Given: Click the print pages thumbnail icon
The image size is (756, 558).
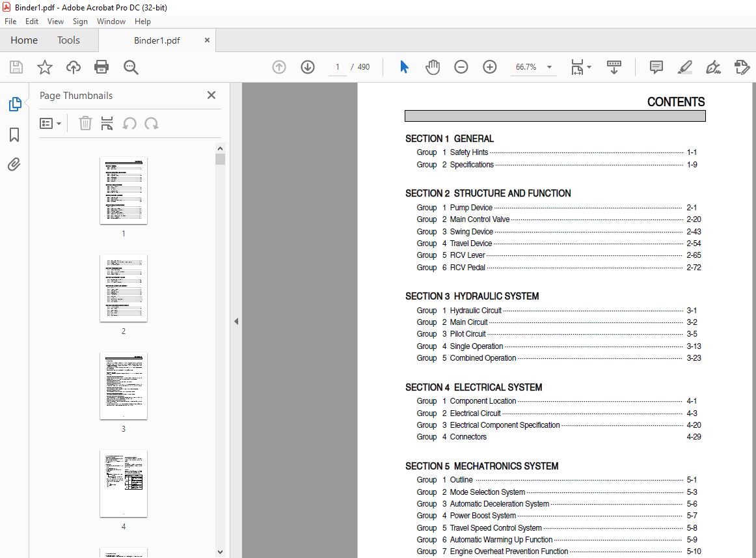Looking at the screenshot, I should point(107,124).
